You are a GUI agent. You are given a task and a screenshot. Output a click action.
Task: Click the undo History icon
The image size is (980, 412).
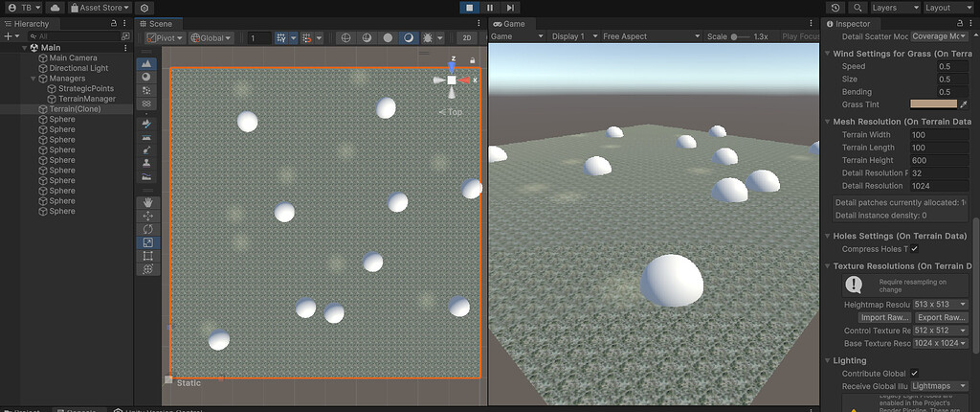836,8
